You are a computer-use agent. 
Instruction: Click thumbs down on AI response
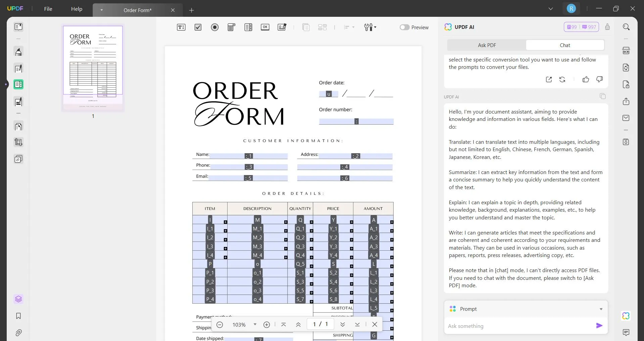point(599,79)
